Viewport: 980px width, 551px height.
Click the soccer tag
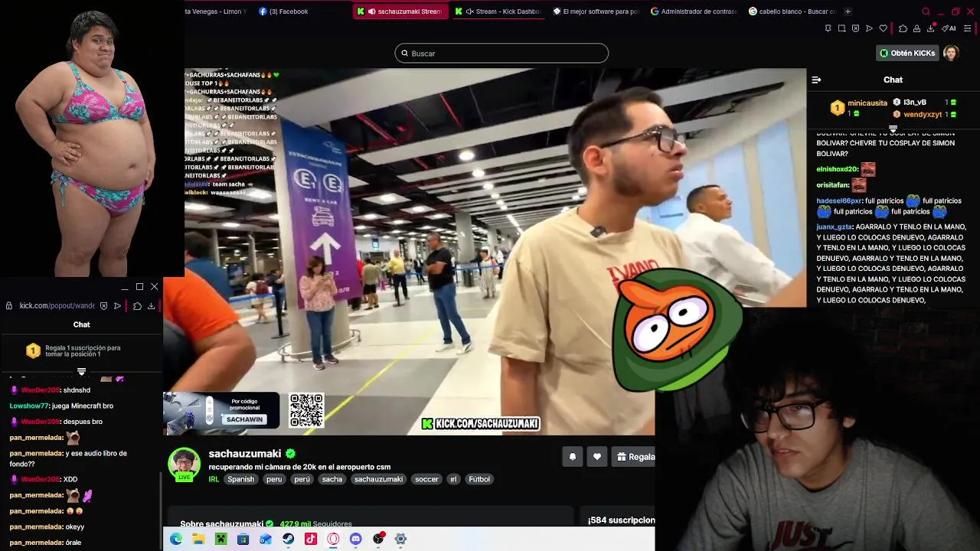point(426,479)
